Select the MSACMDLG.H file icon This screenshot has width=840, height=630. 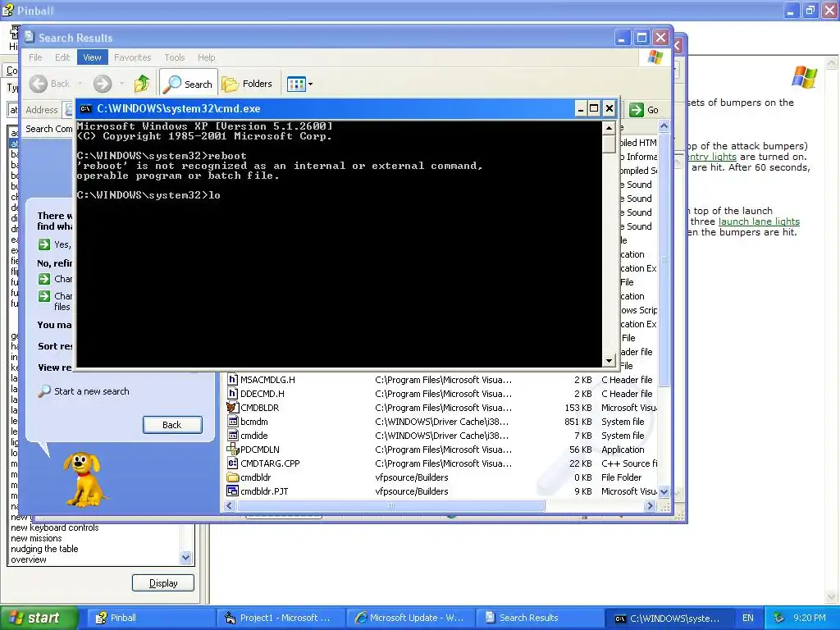point(232,380)
